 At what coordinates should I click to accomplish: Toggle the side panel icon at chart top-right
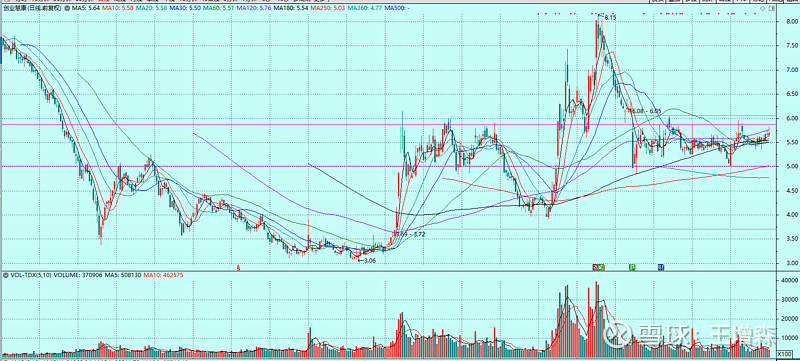pos(771,8)
